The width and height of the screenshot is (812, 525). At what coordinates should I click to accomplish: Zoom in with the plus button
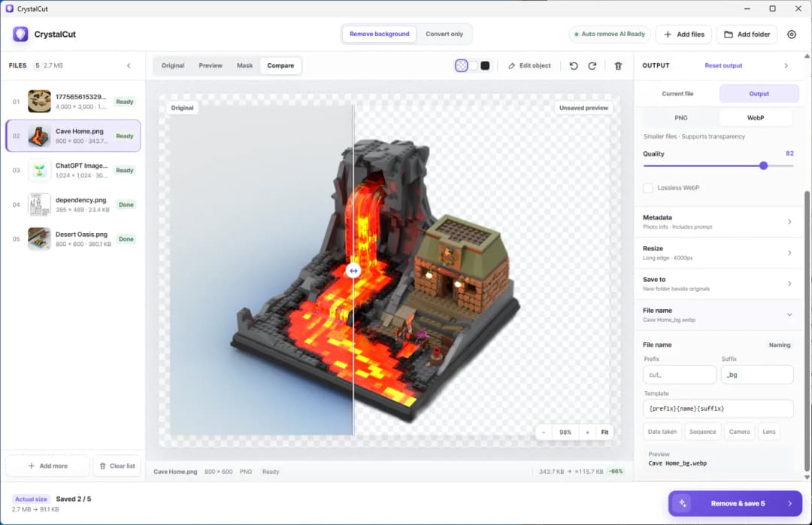587,432
